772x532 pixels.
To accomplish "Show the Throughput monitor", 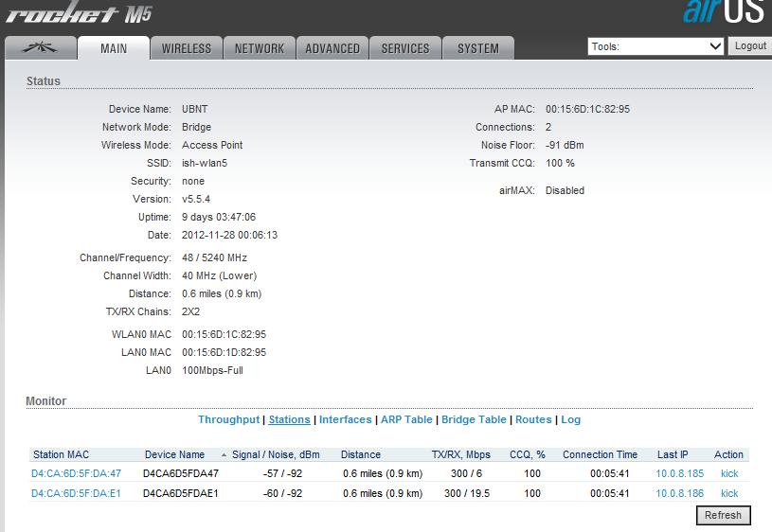I will point(228,419).
